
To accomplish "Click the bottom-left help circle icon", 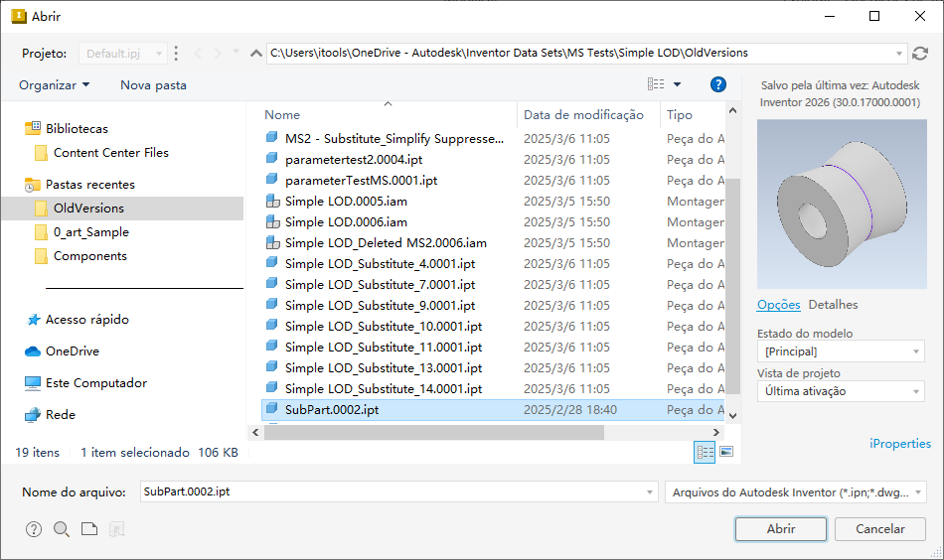I will pos(34,529).
